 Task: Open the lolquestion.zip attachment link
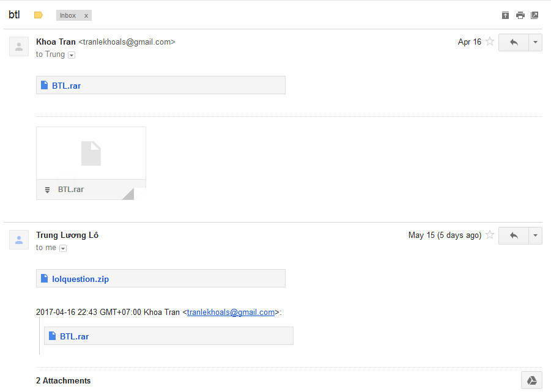[80, 279]
